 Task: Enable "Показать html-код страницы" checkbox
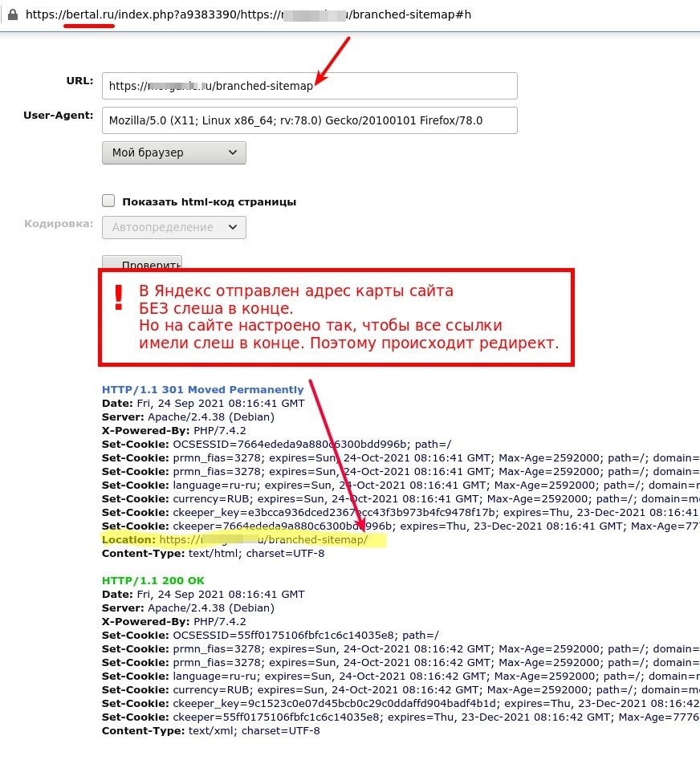(109, 201)
